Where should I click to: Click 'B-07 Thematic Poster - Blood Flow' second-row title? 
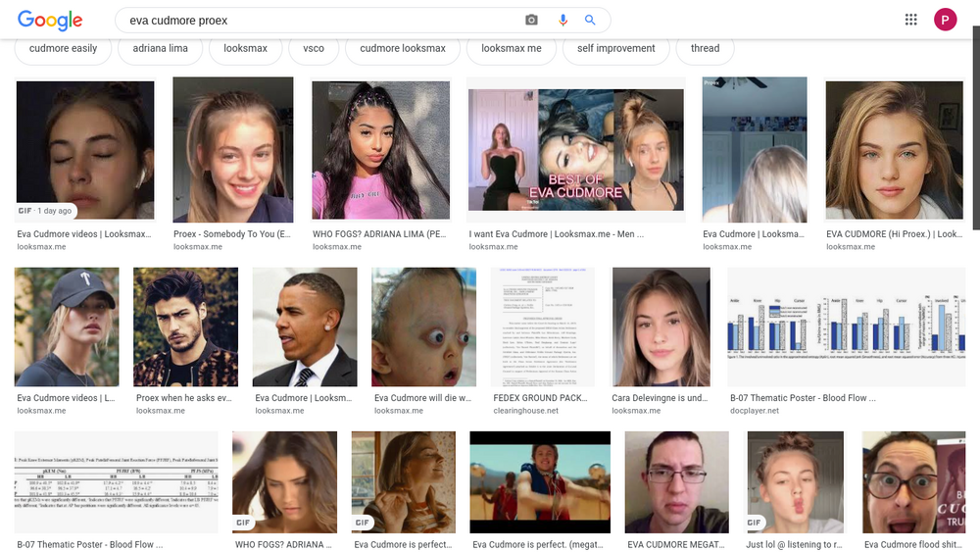click(803, 398)
